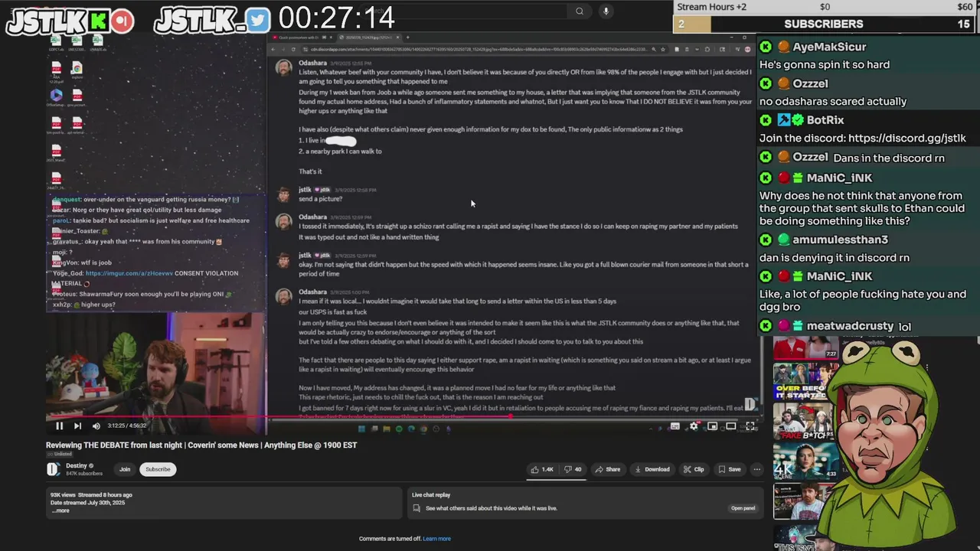Dislike the video with thumbs down
980x551 pixels.
pyautogui.click(x=573, y=469)
